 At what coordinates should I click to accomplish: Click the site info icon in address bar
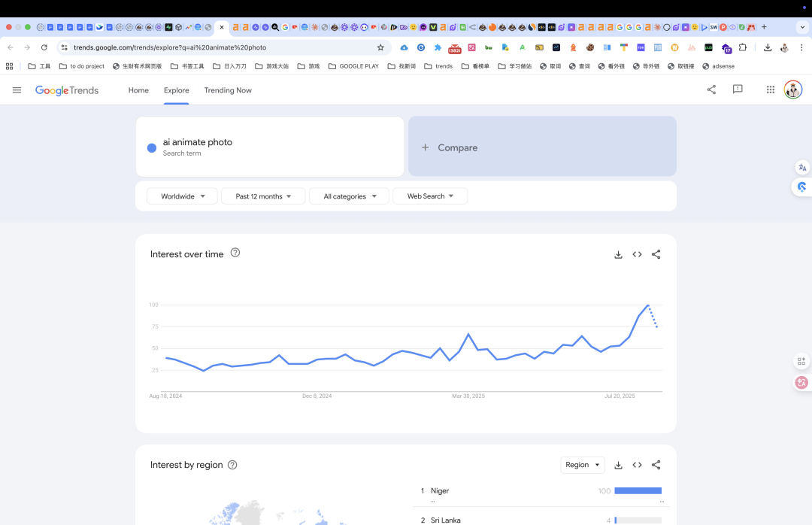[x=64, y=47]
